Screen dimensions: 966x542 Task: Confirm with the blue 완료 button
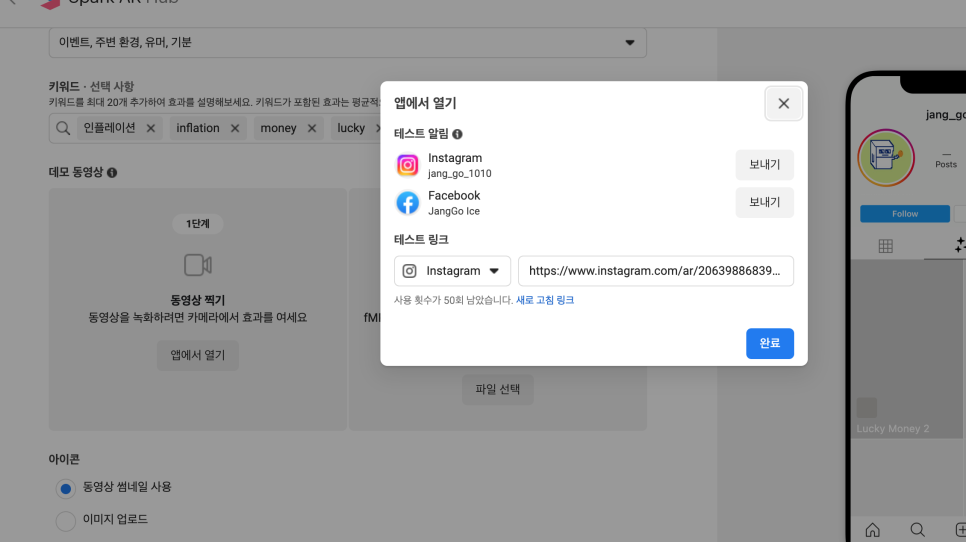pyautogui.click(x=769, y=343)
